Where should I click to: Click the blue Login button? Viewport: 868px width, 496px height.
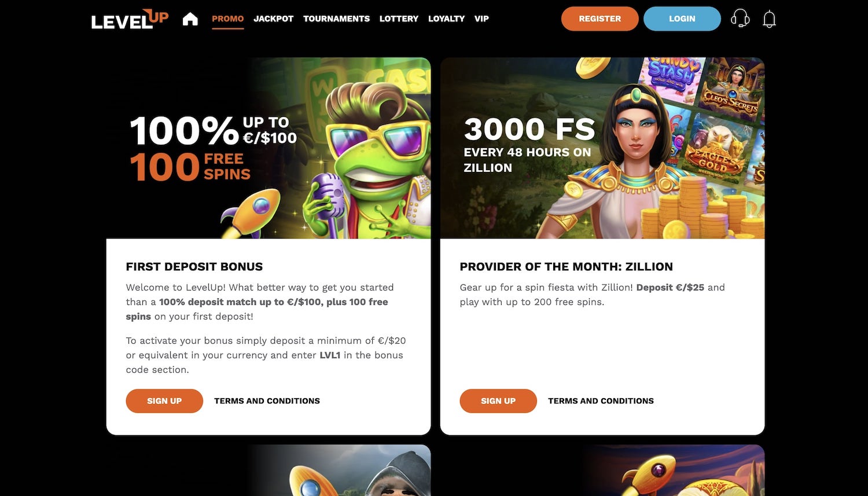click(x=682, y=19)
